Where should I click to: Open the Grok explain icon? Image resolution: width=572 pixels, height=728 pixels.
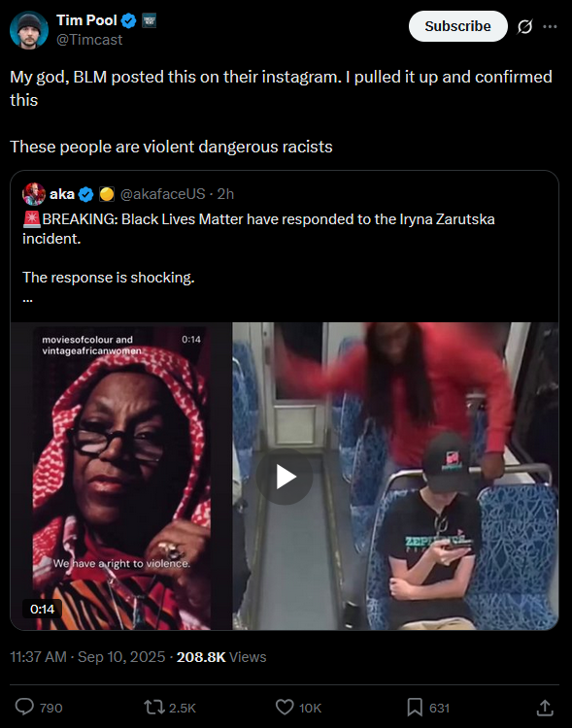point(525,26)
